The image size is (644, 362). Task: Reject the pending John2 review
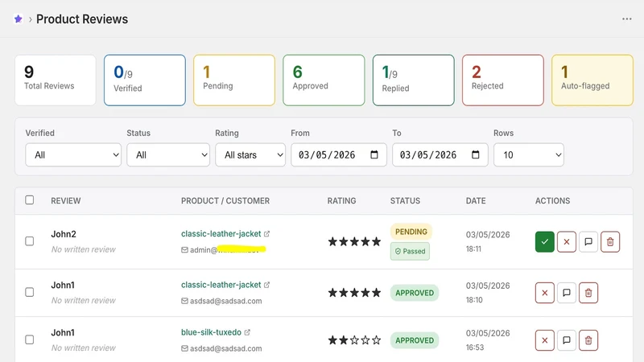pyautogui.click(x=567, y=242)
